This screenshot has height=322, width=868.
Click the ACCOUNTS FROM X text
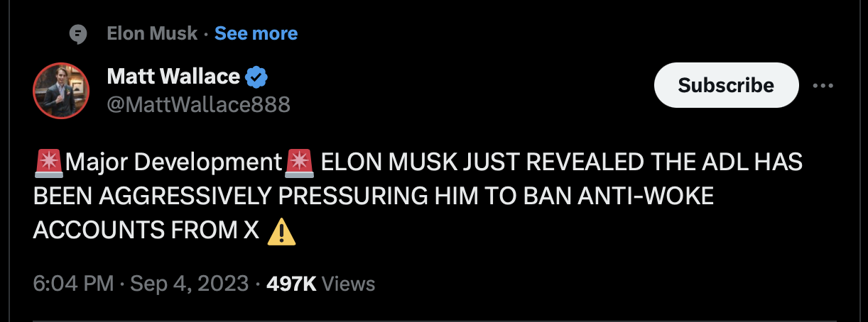point(146,231)
